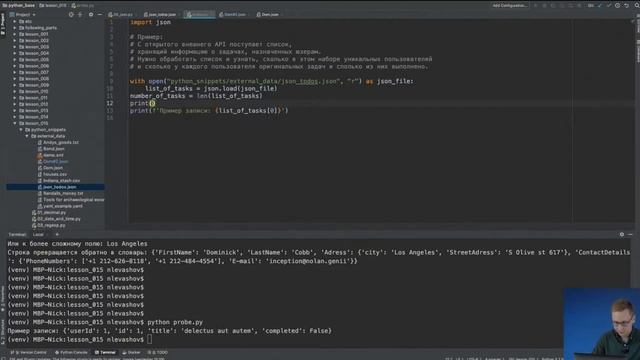Select Dom.json in the project tree
The width and height of the screenshot is (640, 360).
[53, 168]
